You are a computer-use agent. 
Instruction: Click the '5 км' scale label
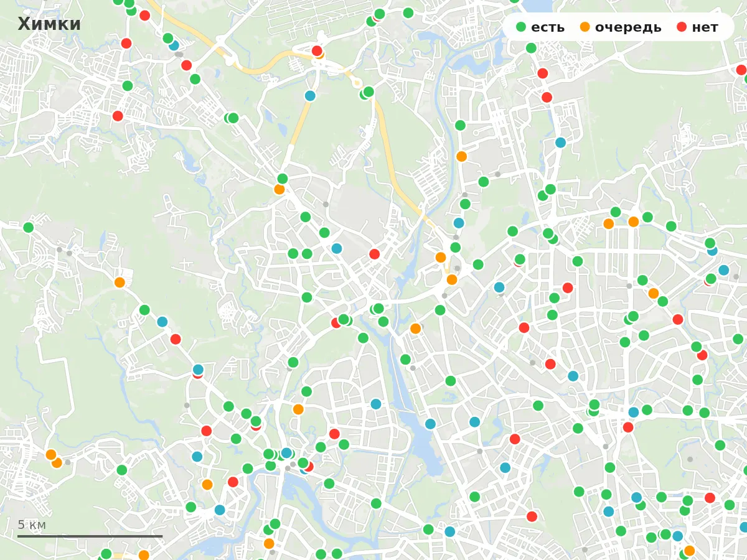pos(32,525)
